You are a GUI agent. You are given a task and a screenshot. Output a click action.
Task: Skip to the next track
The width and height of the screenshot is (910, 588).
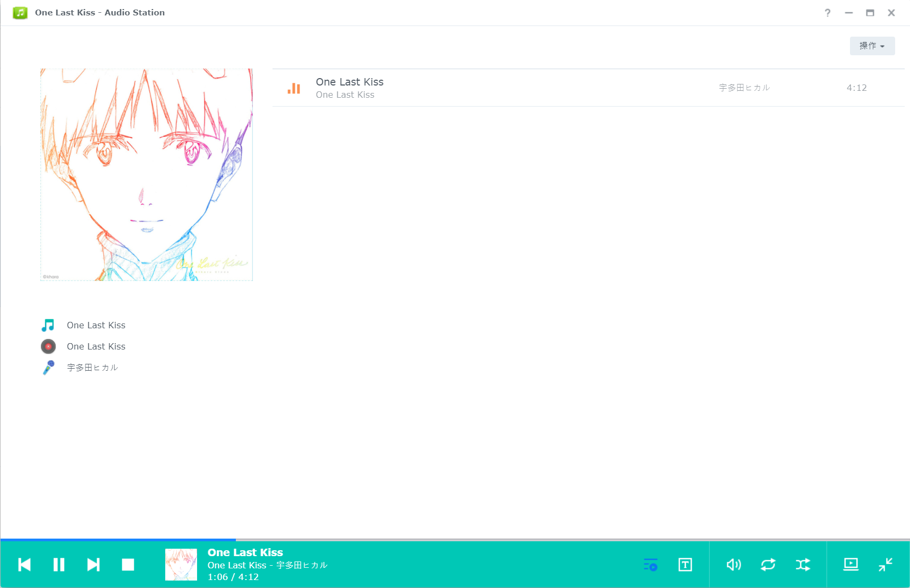pyautogui.click(x=93, y=565)
